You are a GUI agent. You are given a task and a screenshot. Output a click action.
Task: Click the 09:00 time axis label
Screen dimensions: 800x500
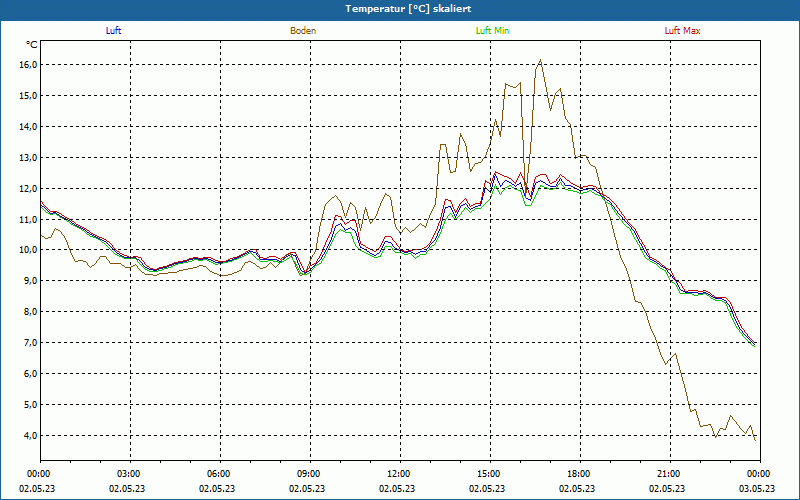(x=310, y=474)
